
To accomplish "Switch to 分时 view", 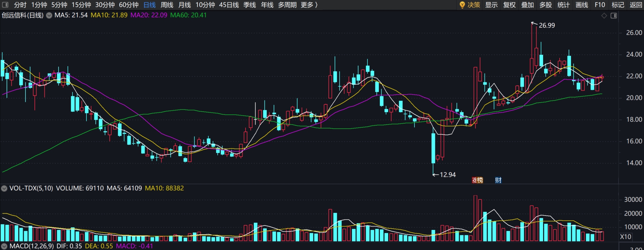I will 20,5.
